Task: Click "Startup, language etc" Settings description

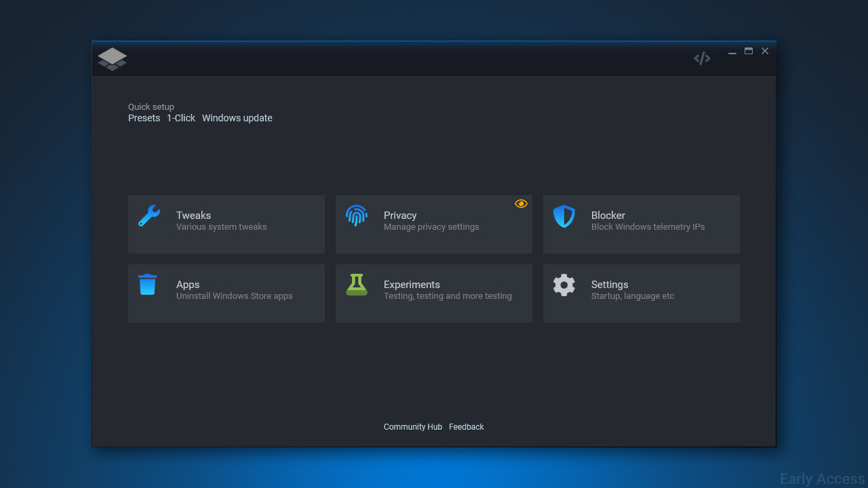Action: [x=633, y=296]
